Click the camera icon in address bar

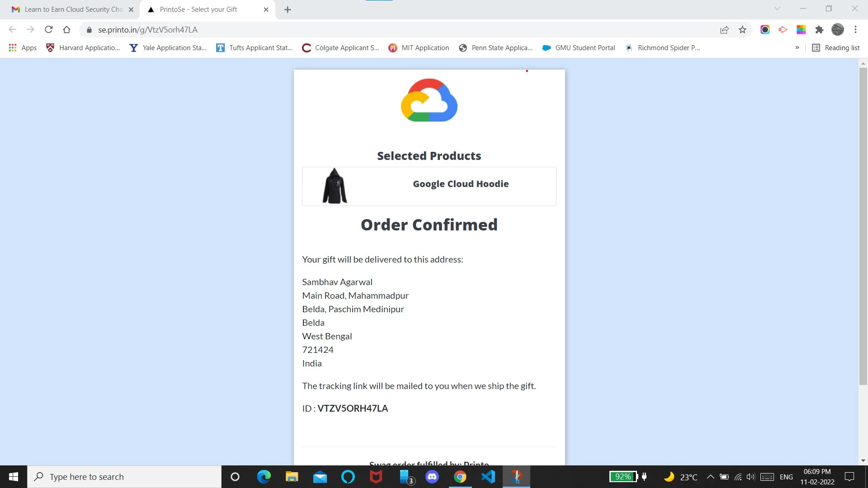[765, 30]
